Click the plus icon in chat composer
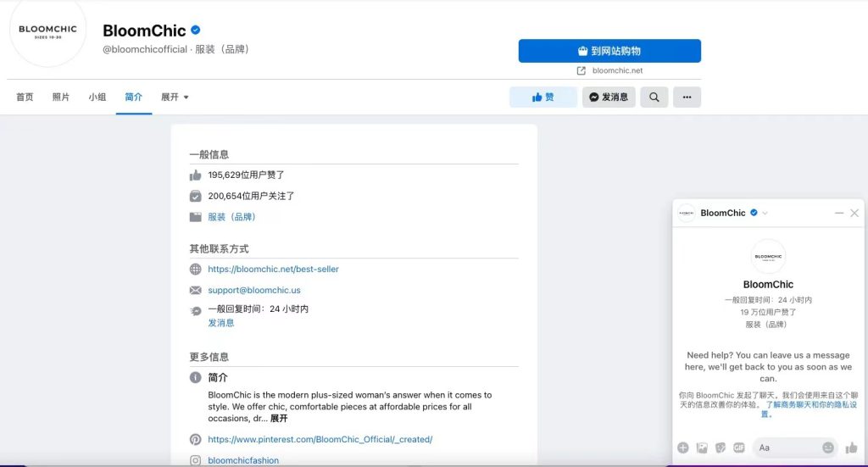 [683, 448]
